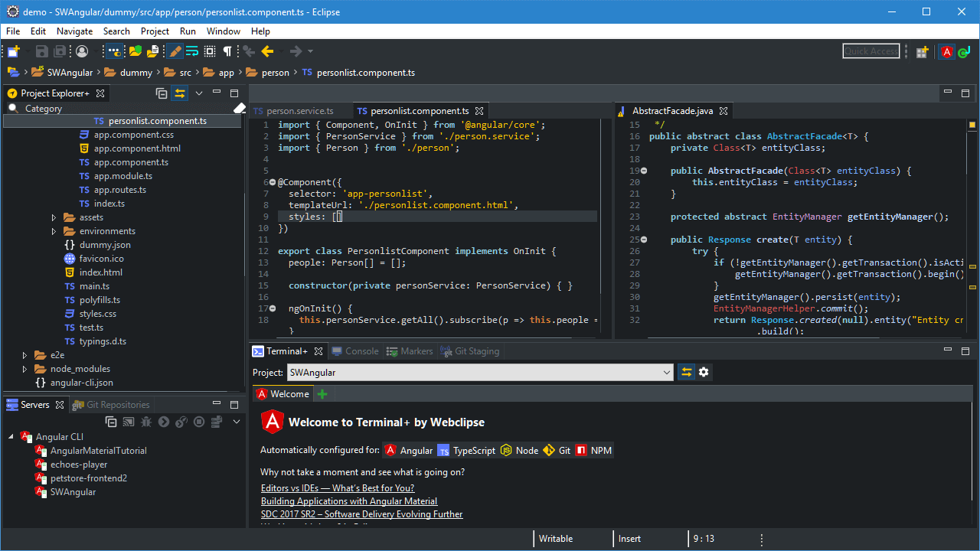Click Open Perspective icon
The height and width of the screenshot is (551, 980).
pyautogui.click(x=922, y=51)
